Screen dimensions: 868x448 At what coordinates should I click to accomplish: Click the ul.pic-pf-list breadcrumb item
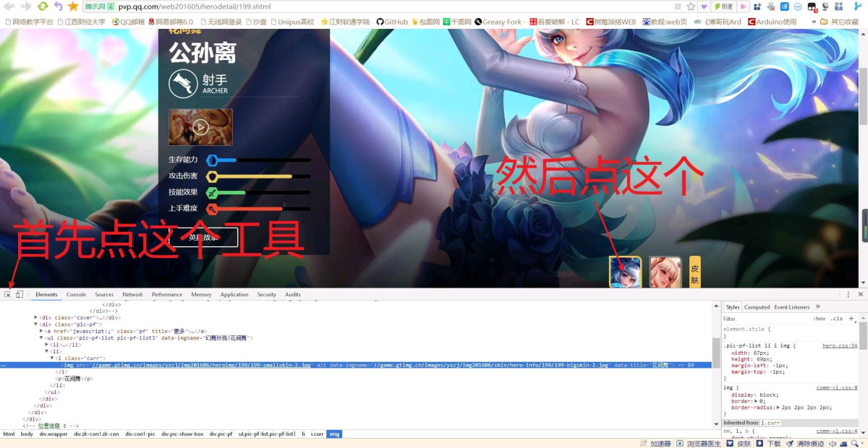[267, 434]
